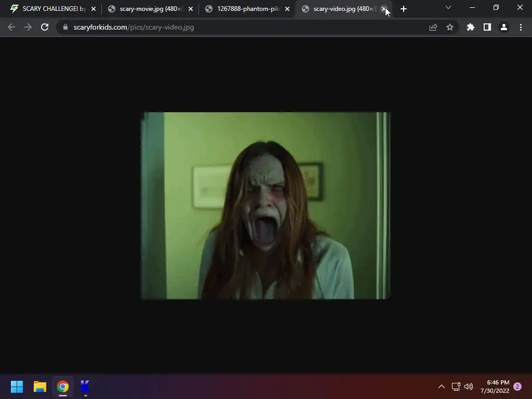532x399 pixels.
Task: Open notifications badge showing 2
Action: pos(517,387)
